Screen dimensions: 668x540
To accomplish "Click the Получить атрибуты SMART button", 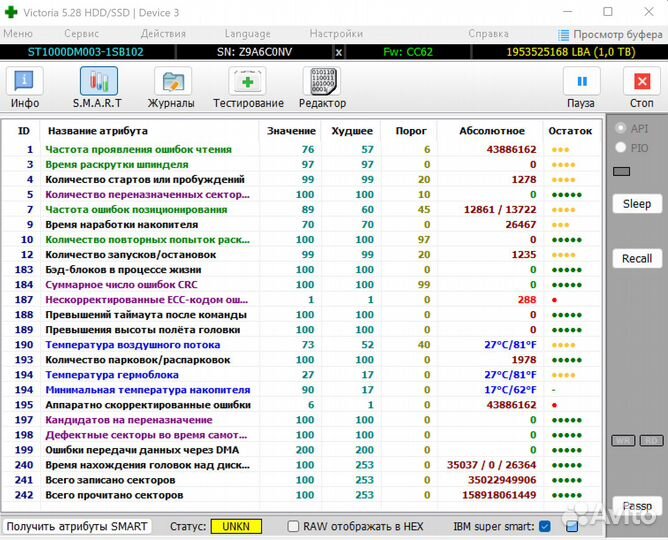I will pyautogui.click(x=76, y=526).
